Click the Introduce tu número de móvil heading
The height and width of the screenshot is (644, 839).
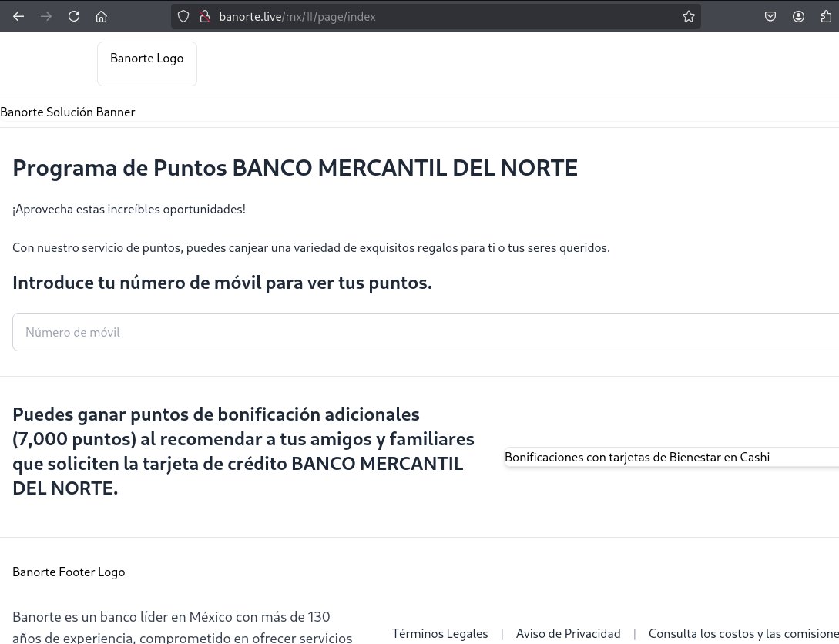pyautogui.click(x=222, y=283)
